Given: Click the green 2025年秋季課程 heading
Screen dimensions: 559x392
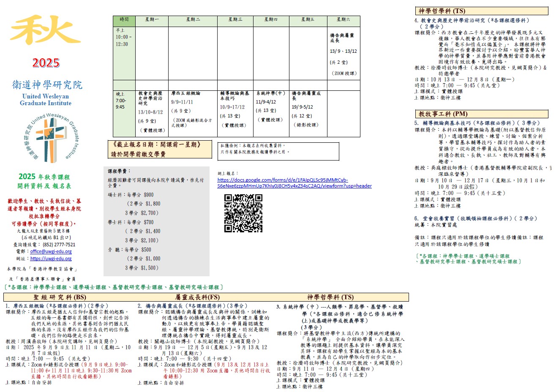Looking at the screenshot, I should pos(44,177).
